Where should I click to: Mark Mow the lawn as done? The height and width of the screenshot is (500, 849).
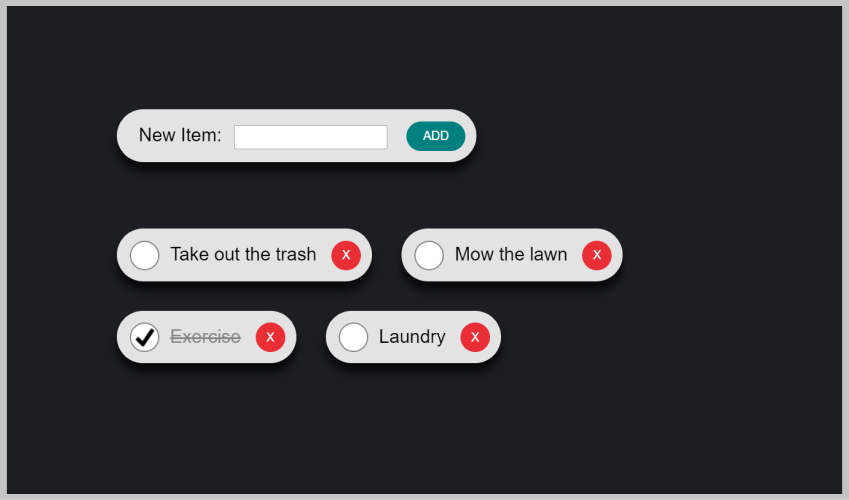pos(429,255)
